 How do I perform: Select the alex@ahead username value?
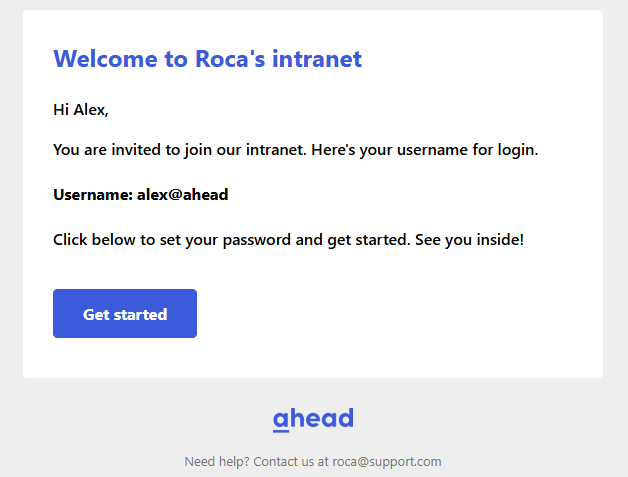click(x=183, y=195)
